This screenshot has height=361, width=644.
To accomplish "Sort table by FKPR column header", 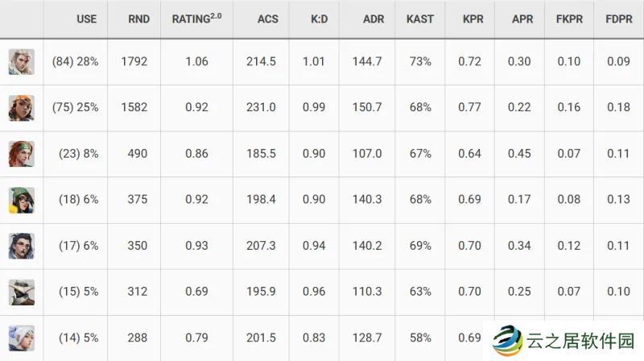I will [x=569, y=19].
